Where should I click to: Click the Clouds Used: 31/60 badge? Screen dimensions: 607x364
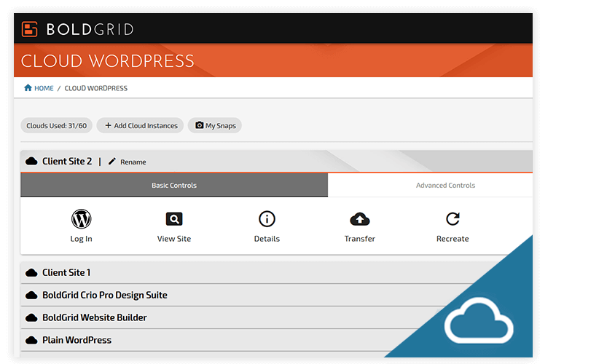coord(57,125)
